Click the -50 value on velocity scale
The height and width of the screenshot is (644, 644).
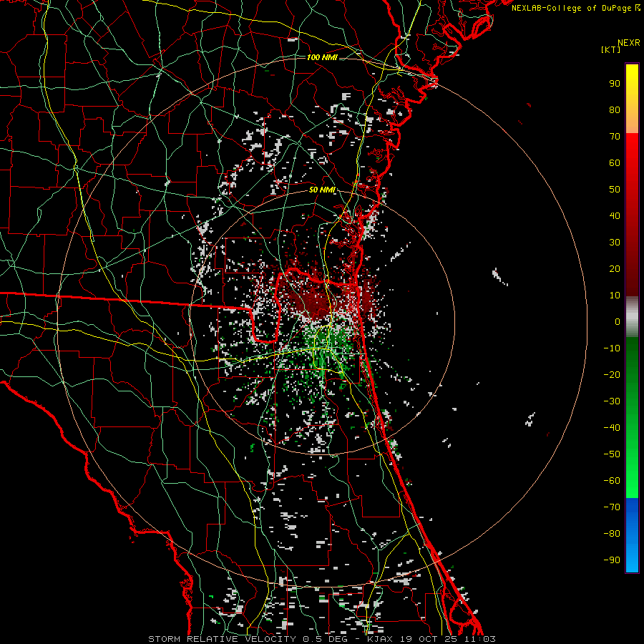coord(612,454)
